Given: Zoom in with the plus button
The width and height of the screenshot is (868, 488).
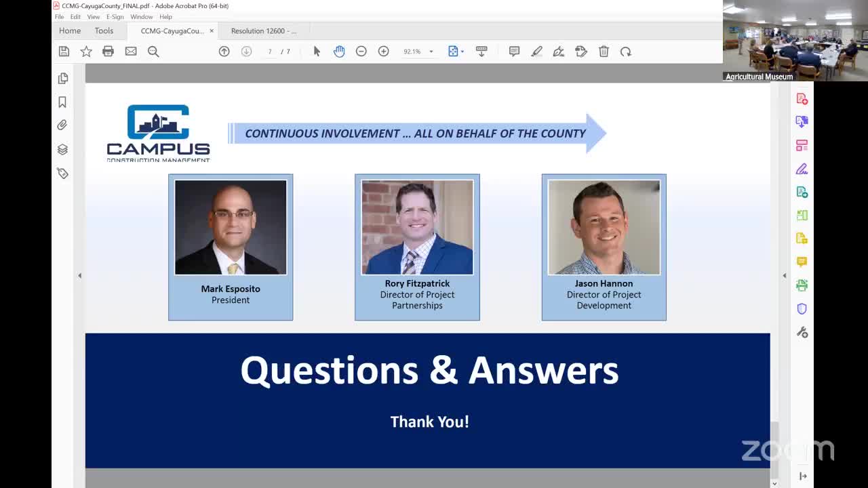Looking at the screenshot, I should (x=384, y=52).
